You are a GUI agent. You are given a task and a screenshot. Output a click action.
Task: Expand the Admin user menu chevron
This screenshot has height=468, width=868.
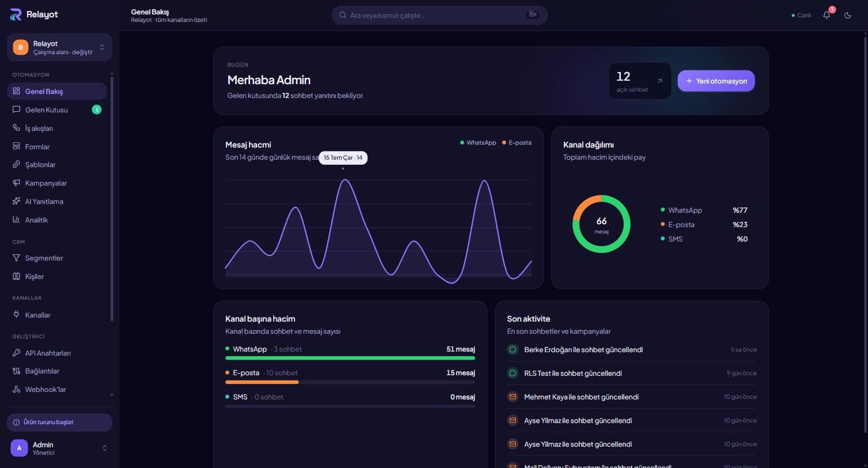pyautogui.click(x=104, y=448)
